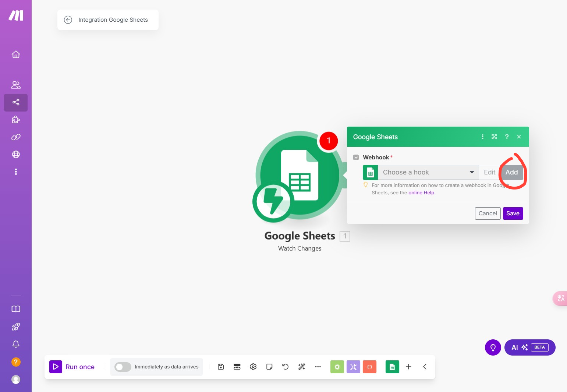Viewport: 567px width, 392px height.
Task: Open the toolbar horizontal ellipsis menu
Action: pos(318,367)
